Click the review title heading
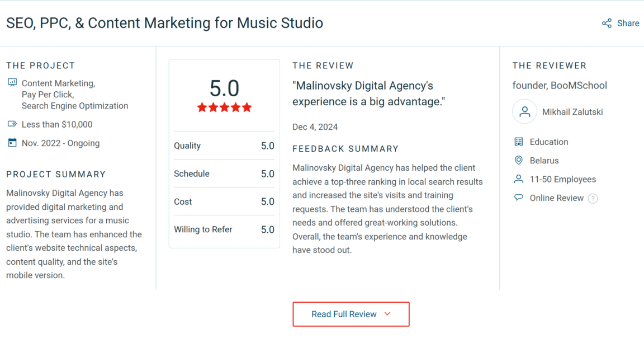This screenshot has width=644, height=338. coord(164,23)
